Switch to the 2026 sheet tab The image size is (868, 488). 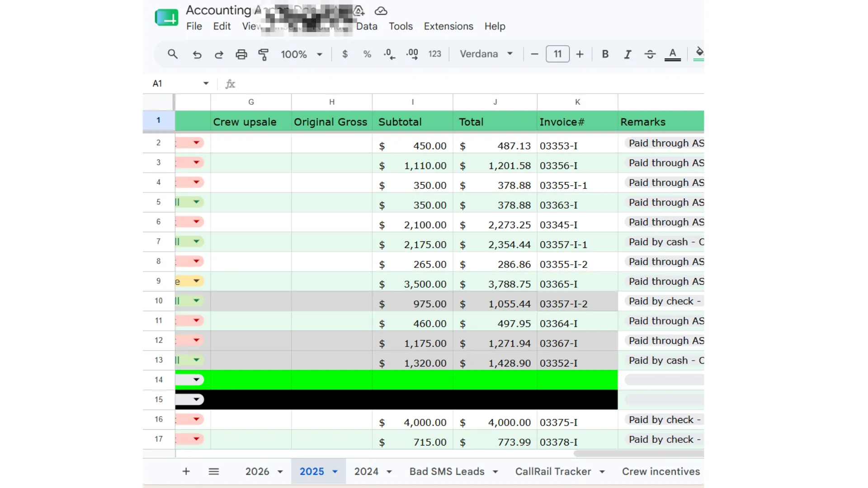[257, 472]
